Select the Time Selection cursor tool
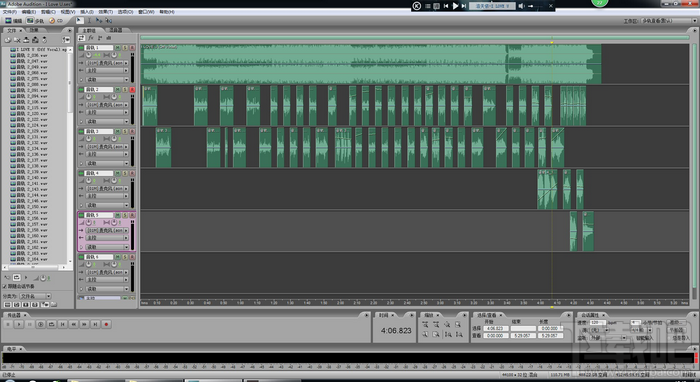This screenshot has height=382, width=700. tap(89, 21)
